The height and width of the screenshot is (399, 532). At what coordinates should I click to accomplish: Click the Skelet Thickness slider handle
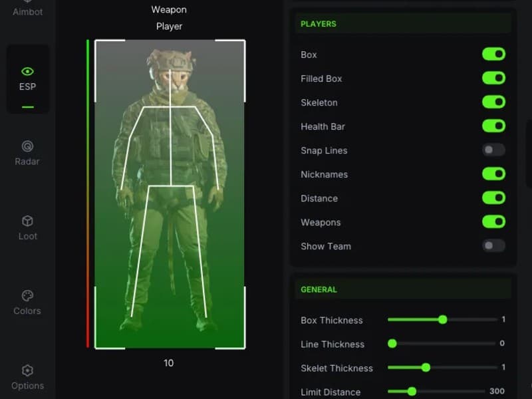[x=426, y=368]
